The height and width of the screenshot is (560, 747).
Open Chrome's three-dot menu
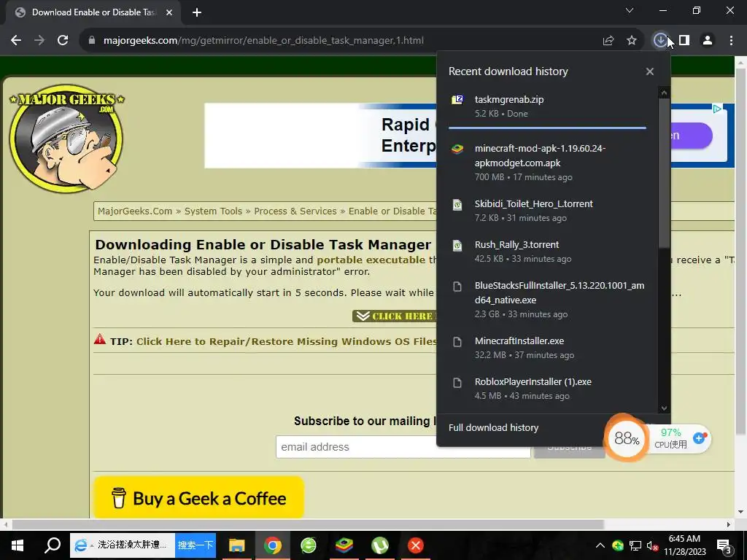coord(731,41)
